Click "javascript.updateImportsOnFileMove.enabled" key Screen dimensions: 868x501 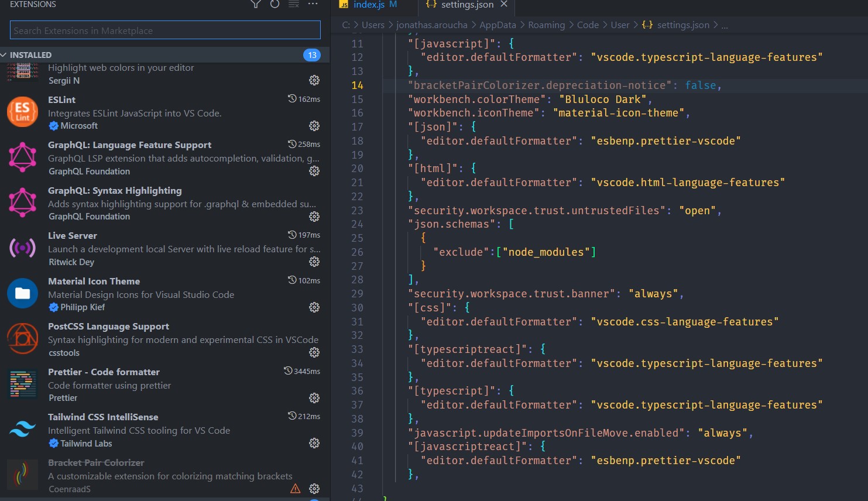pyautogui.click(x=546, y=433)
